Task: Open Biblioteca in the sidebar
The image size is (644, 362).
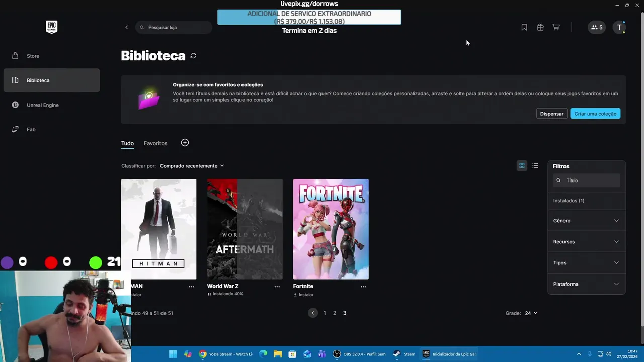Action: pos(51,80)
